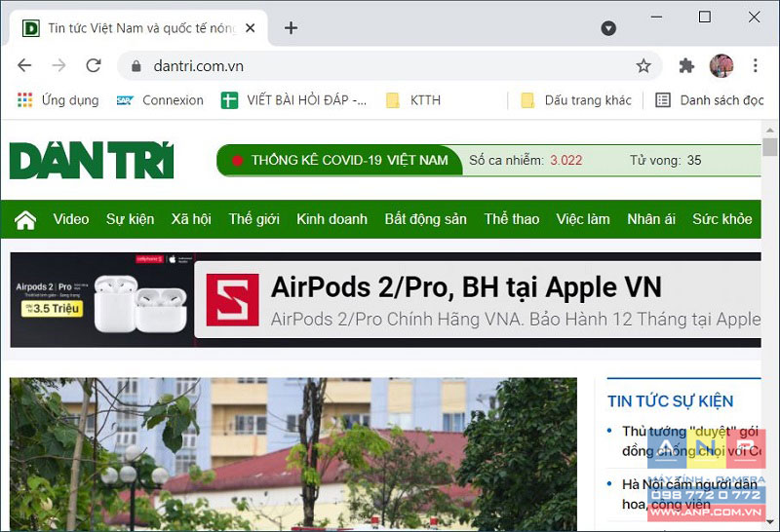Open Chrome three-dot menu
This screenshot has width=780, height=532.
click(x=755, y=65)
